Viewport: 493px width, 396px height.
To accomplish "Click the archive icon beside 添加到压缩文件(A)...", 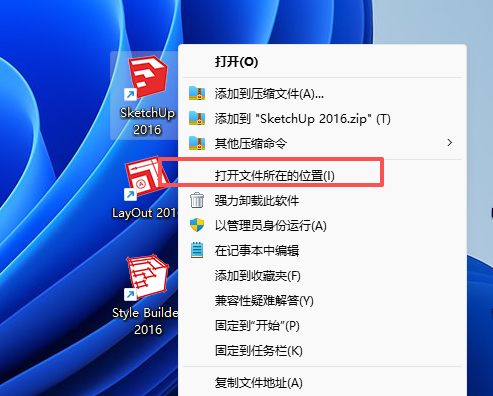I will [197, 93].
